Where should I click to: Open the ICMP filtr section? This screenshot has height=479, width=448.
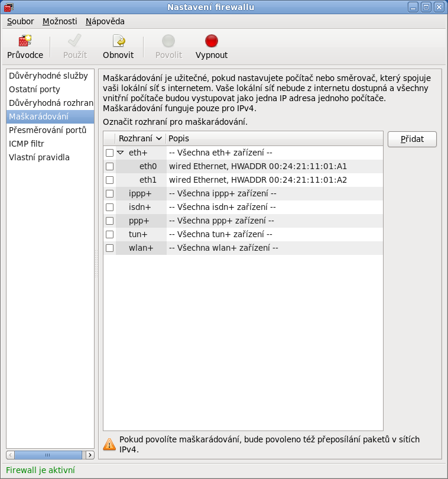point(50,144)
